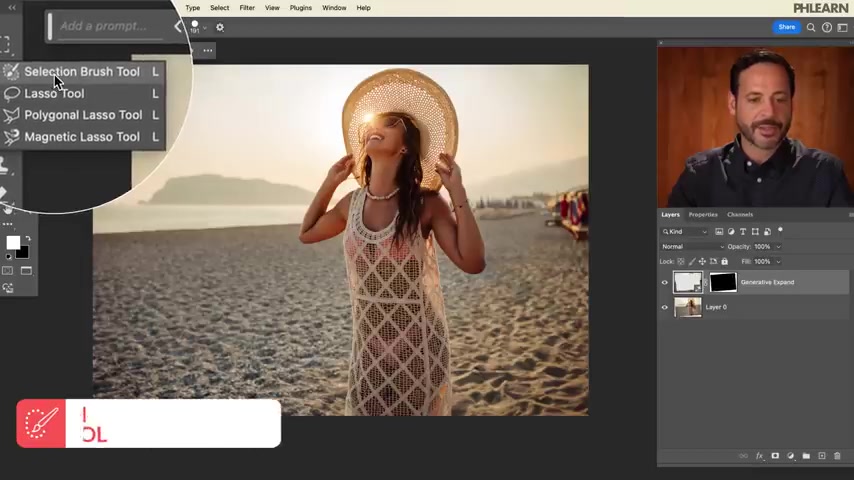Click the white foreground color swatch
Image resolution: width=854 pixels, height=480 pixels.
pyautogui.click(x=13, y=242)
